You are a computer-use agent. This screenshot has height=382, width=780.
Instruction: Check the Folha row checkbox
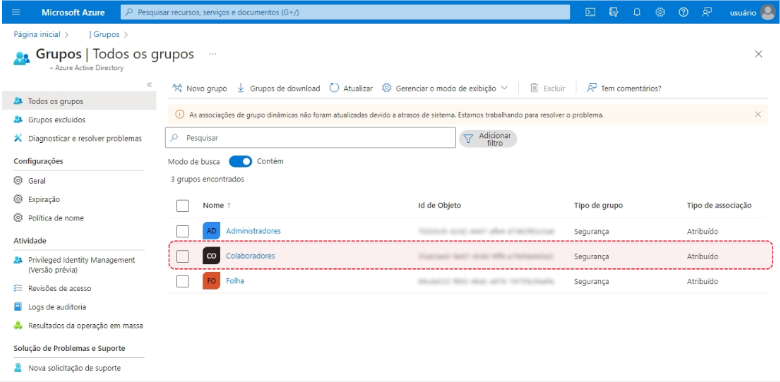tap(183, 281)
